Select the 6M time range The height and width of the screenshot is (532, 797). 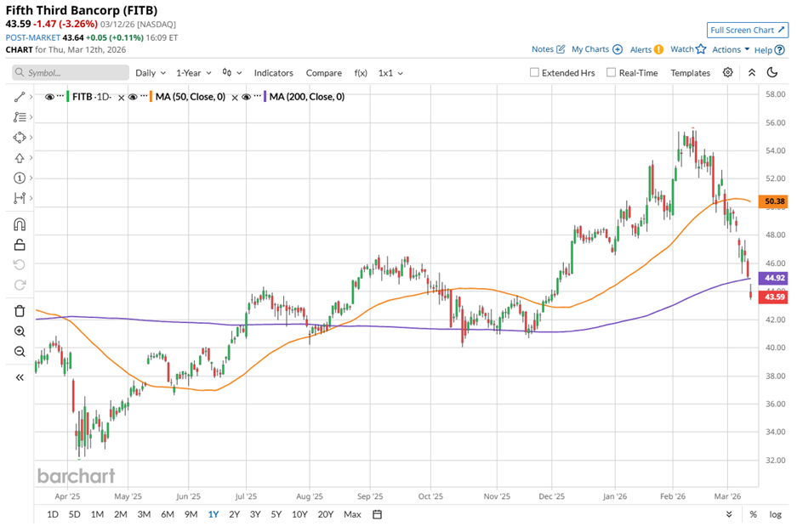167,514
